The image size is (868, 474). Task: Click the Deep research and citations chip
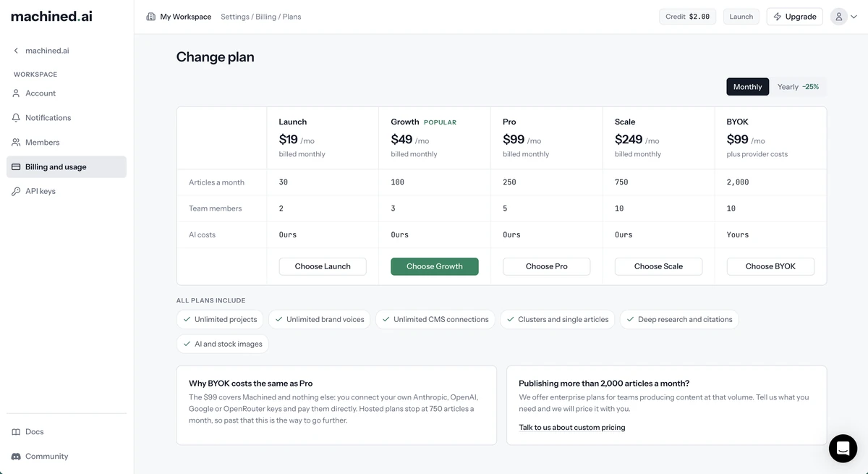click(679, 319)
